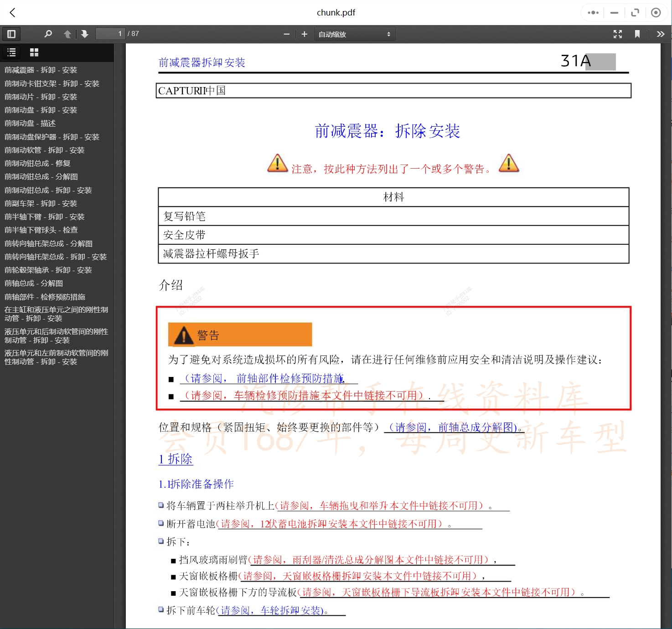The image size is (672, 629).
Task: Switch sidebar to thumbnails view
Action: pos(34,52)
